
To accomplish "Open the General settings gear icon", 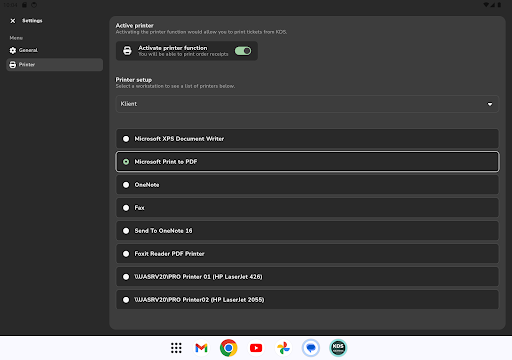I will point(13,50).
